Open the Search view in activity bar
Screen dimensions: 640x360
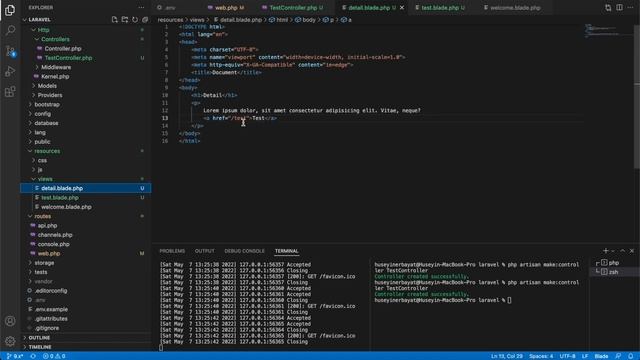[10, 30]
